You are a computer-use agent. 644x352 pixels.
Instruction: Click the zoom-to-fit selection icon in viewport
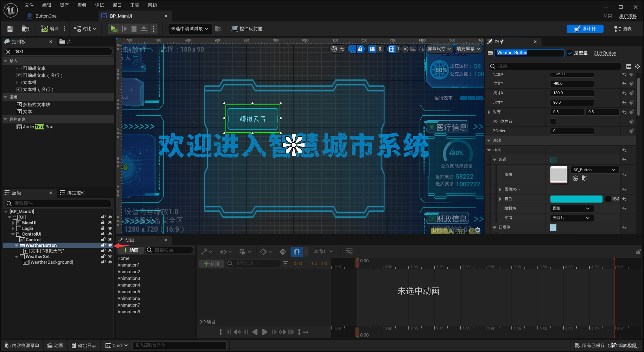(x=405, y=49)
